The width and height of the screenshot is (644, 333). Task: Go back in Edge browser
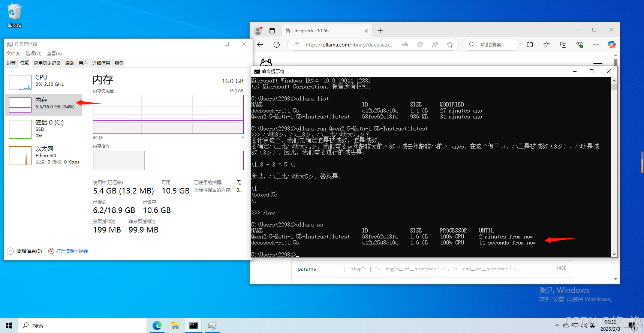click(x=260, y=45)
